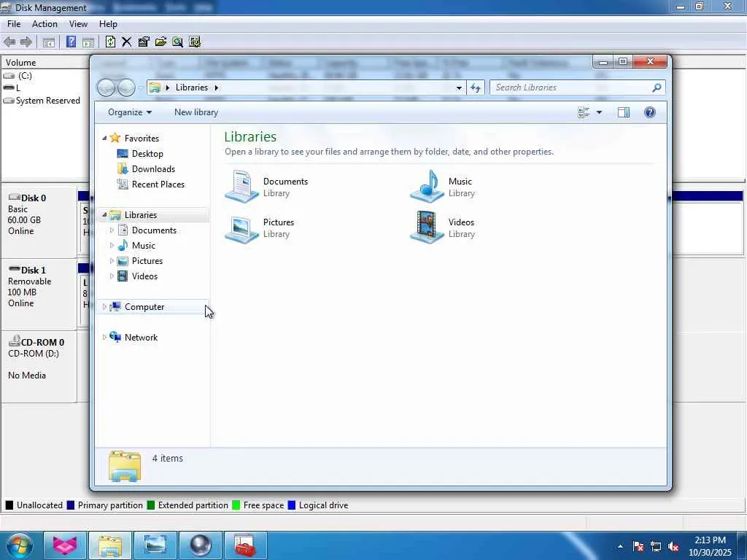Open the Help menu in Disk Management
The height and width of the screenshot is (560, 747).
[x=108, y=24]
